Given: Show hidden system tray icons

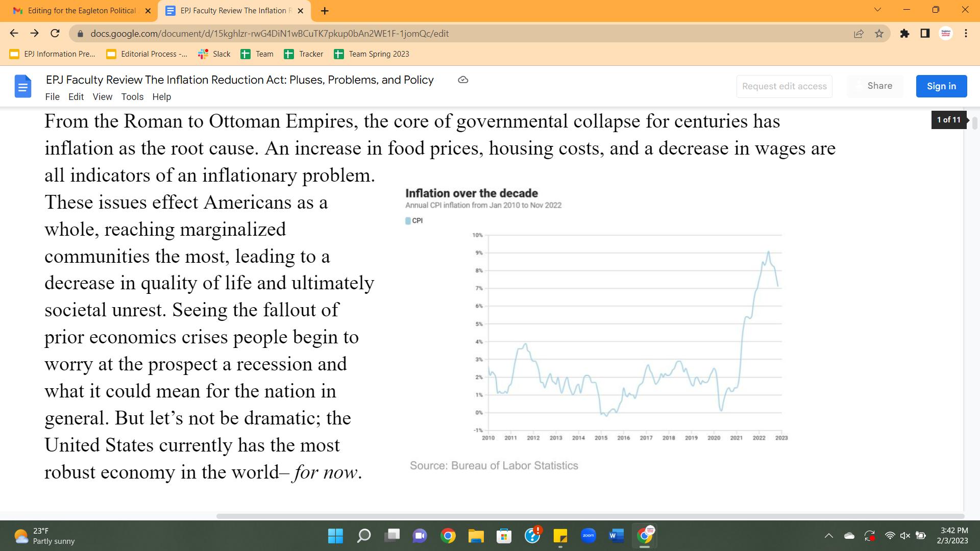Looking at the screenshot, I should tap(829, 536).
